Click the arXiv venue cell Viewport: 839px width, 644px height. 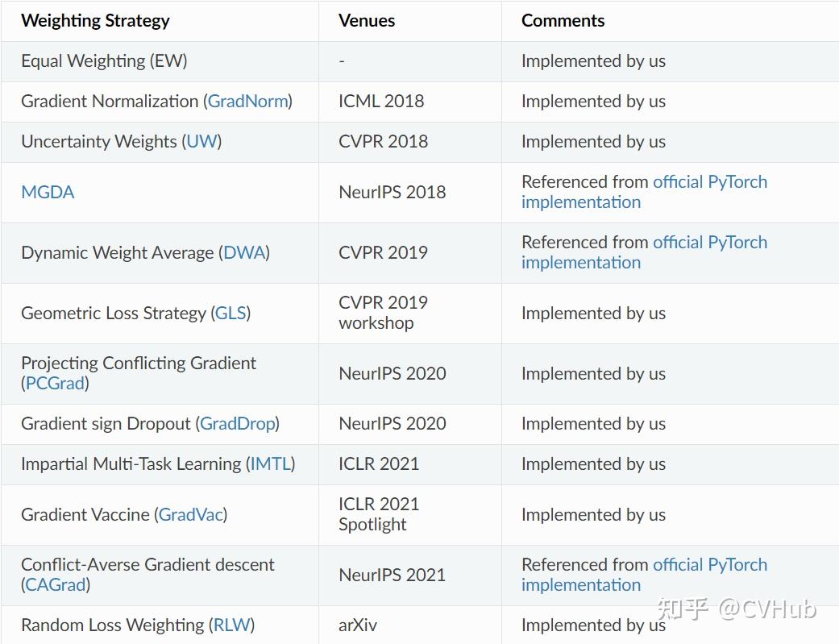click(x=358, y=625)
